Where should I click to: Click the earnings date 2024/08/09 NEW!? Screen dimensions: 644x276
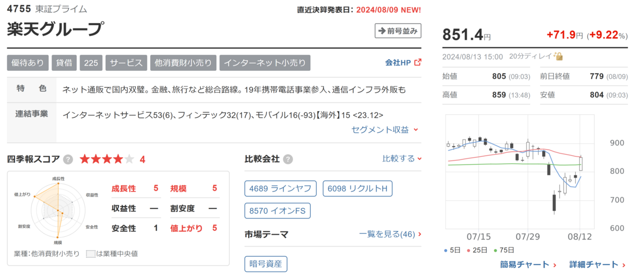pyautogui.click(x=389, y=10)
